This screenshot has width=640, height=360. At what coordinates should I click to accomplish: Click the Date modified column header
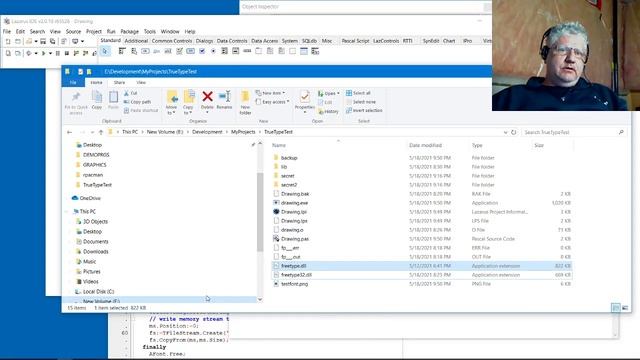425,145
